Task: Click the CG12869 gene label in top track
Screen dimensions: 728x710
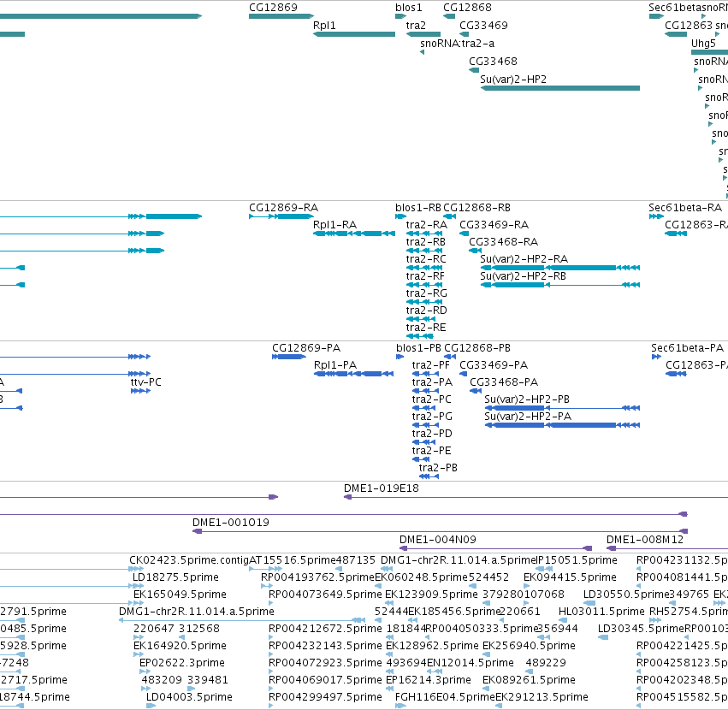Action: point(273,8)
